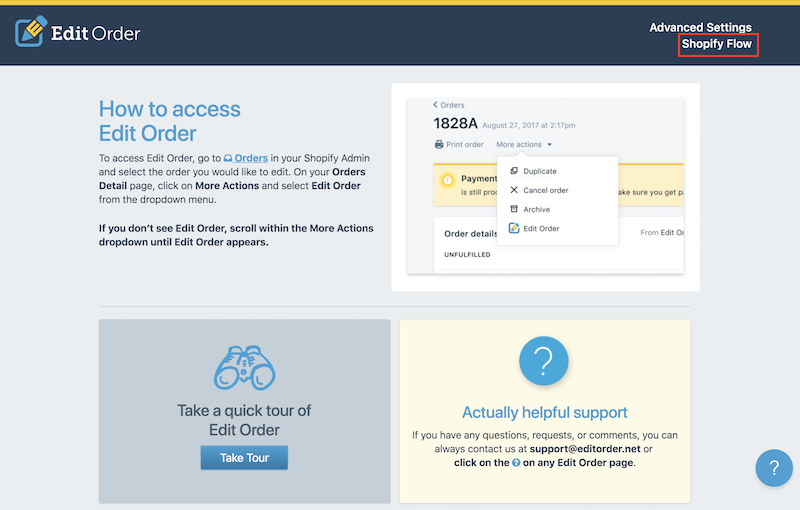Viewport: 800px width, 510px height.
Task: Follow the Orders link in instructions
Action: click(251, 158)
